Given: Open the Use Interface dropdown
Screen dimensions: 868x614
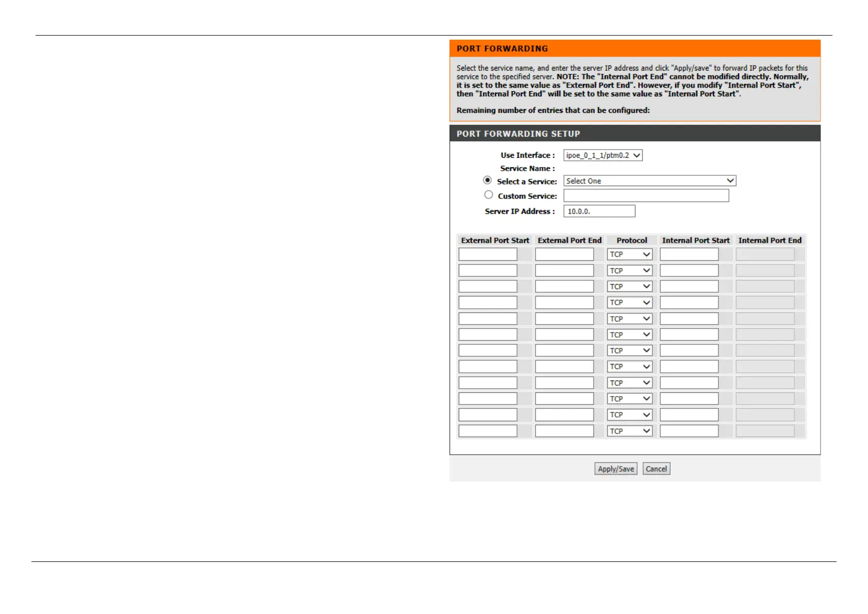Looking at the screenshot, I should [x=603, y=155].
